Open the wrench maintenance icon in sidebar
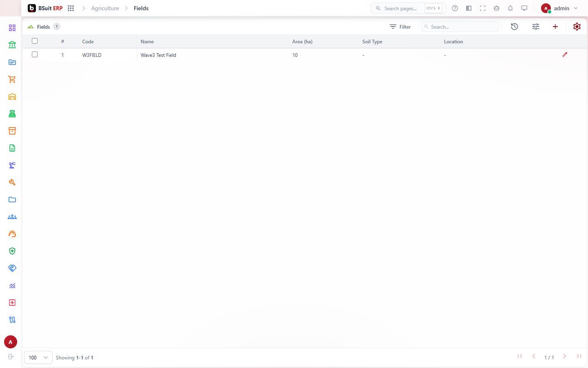The height and width of the screenshot is (368, 588). [x=12, y=182]
